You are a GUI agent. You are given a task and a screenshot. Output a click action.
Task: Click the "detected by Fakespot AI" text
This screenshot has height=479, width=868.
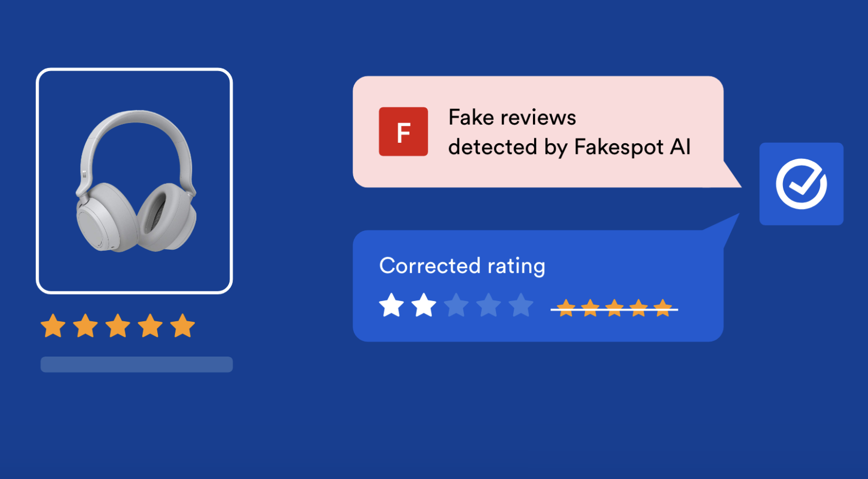pyautogui.click(x=569, y=147)
